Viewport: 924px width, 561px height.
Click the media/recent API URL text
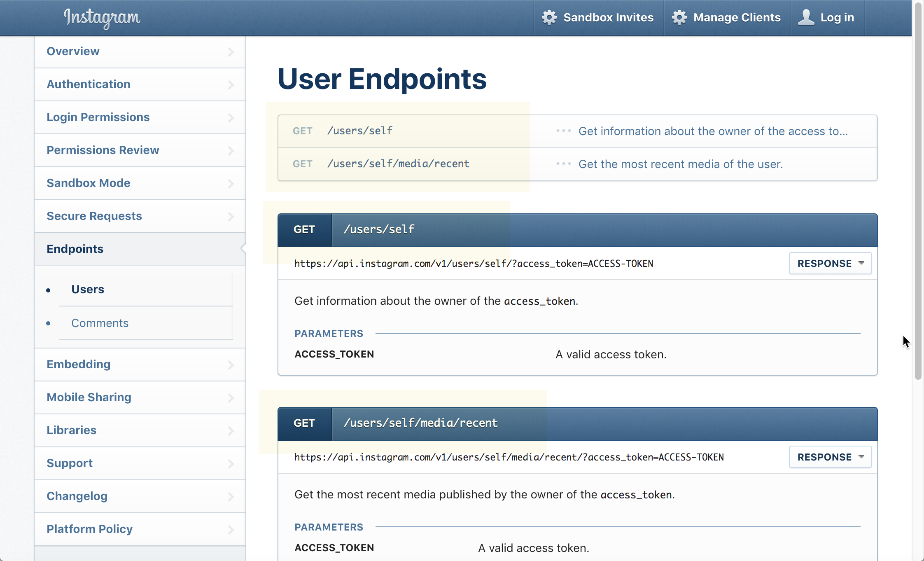pyautogui.click(x=509, y=457)
